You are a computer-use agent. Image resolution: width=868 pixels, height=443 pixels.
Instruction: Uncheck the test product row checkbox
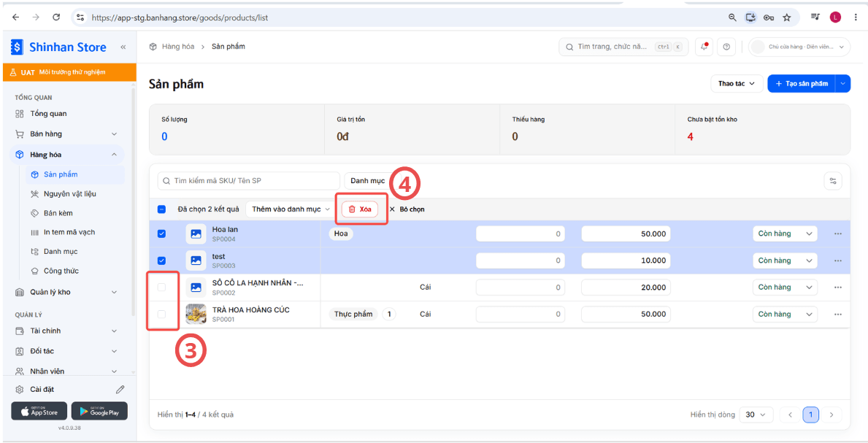point(161,261)
